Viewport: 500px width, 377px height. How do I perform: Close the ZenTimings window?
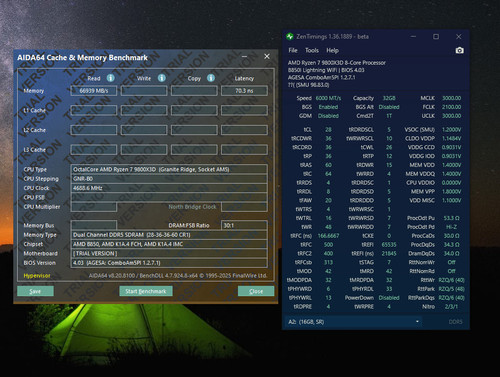click(458, 37)
